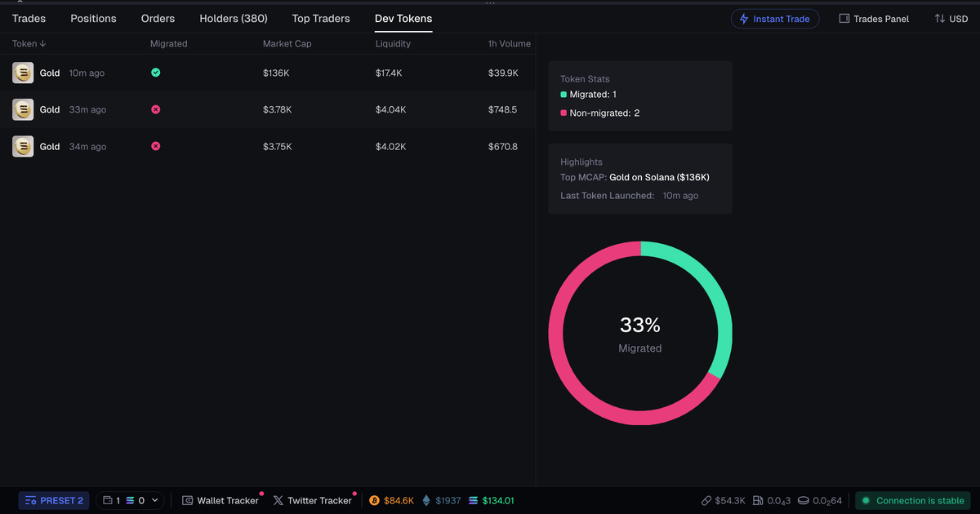Click the non-migrated X icon for 33m-ago Gold
The width and height of the screenshot is (980, 514).
(155, 109)
